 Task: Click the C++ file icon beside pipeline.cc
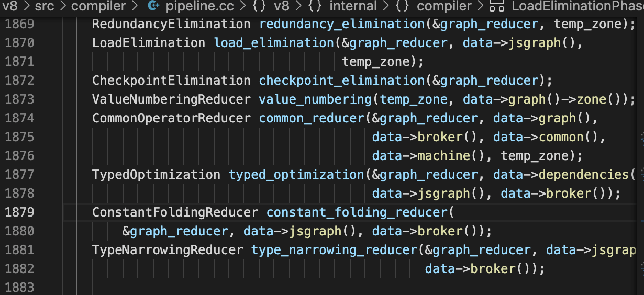(153, 6)
